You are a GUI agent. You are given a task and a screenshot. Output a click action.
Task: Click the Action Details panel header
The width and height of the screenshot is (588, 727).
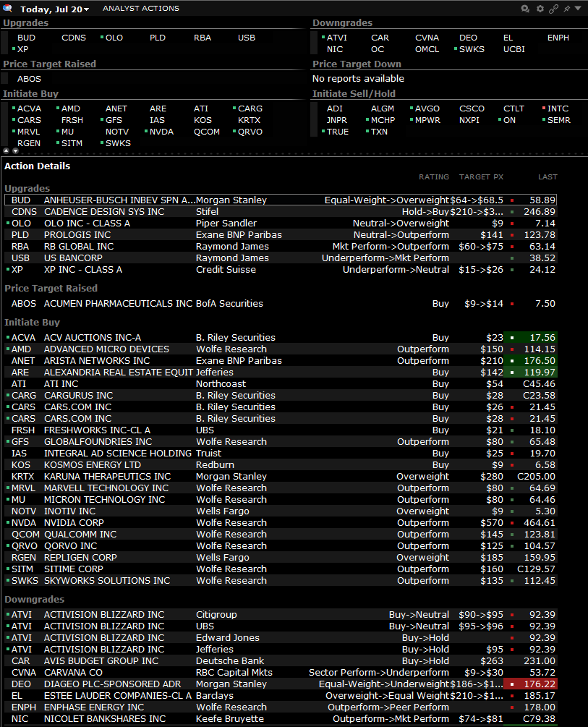point(37,166)
